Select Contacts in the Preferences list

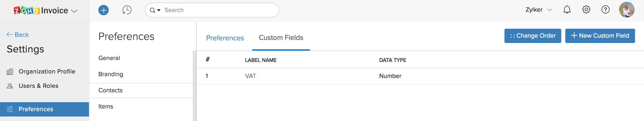point(110,91)
